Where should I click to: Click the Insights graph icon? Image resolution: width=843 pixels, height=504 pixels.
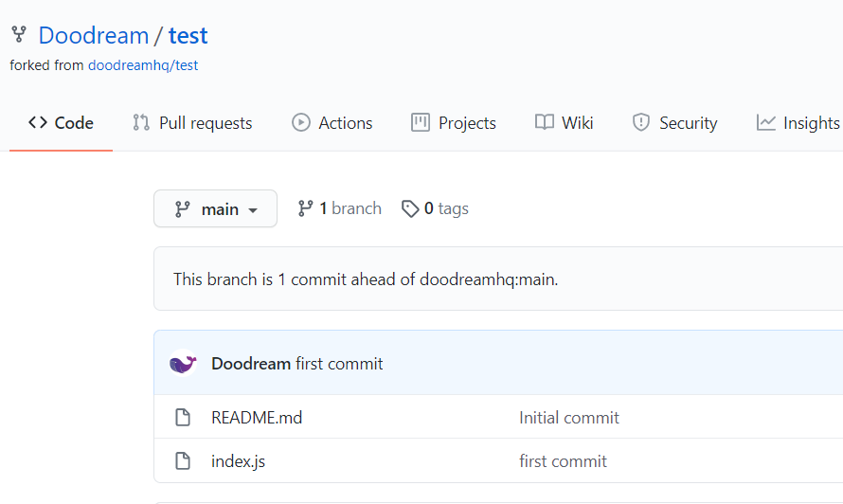pyautogui.click(x=765, y=122)
